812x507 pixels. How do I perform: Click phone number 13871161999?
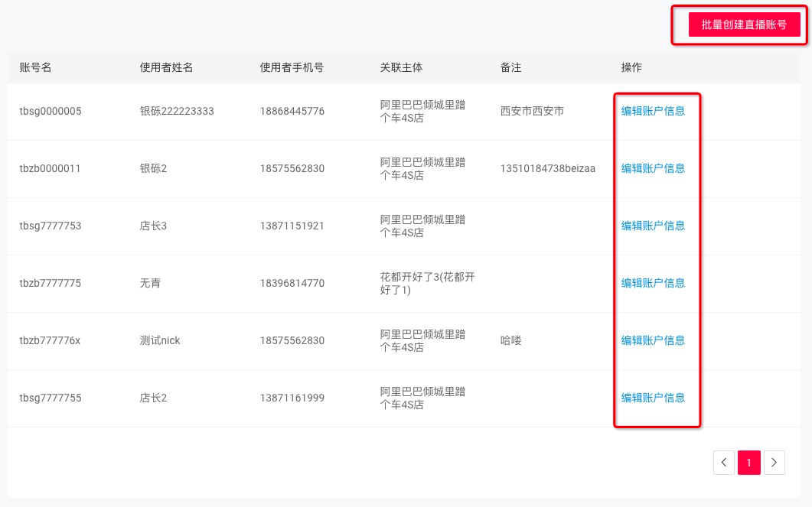tap(292, 398)
